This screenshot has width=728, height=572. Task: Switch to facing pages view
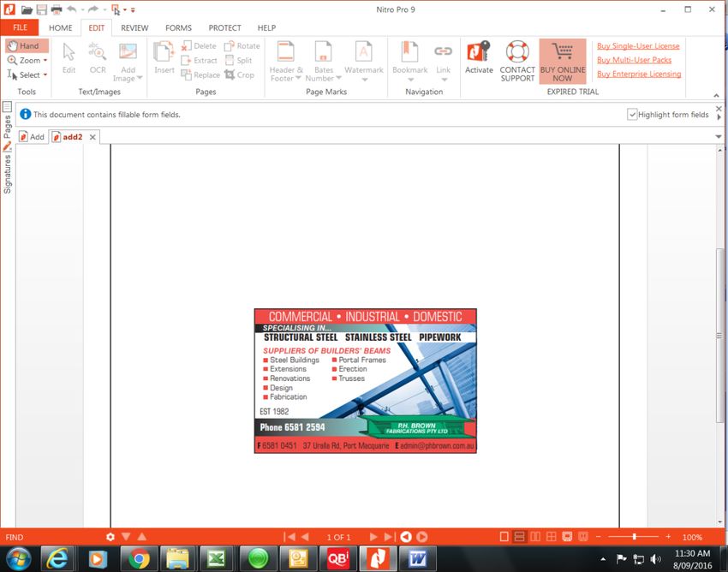pos(535,537)
